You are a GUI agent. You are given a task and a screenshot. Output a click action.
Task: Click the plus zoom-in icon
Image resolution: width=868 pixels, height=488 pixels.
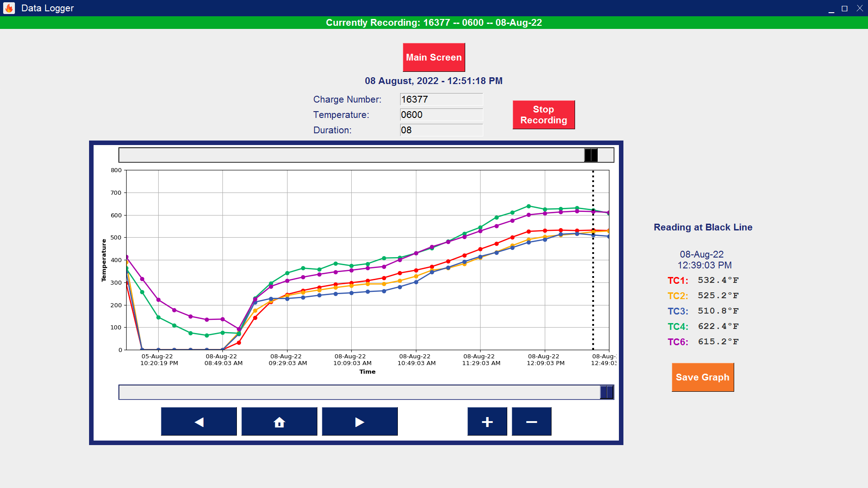[487, 421]
